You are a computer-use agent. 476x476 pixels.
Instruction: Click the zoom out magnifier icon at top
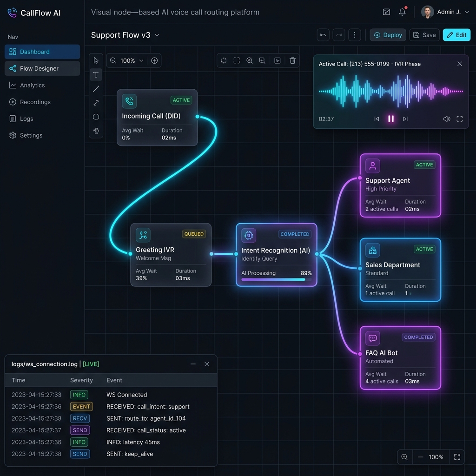113,60
